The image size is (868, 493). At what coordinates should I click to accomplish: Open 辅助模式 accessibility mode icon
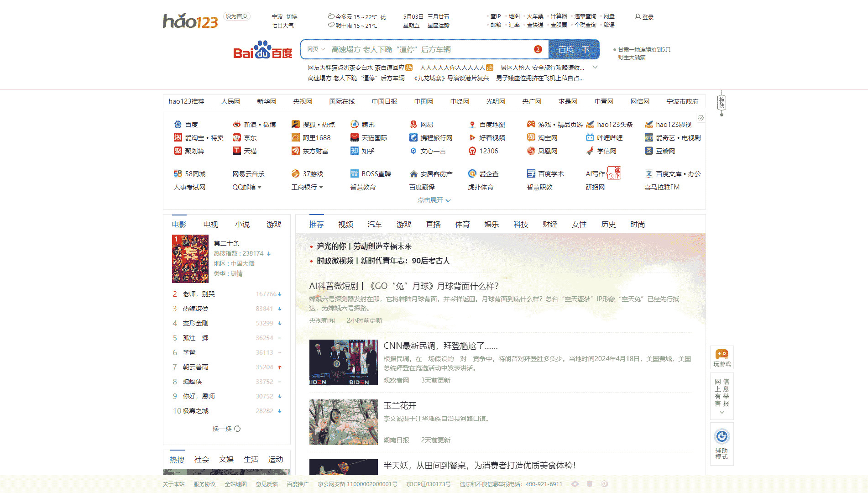[722, 436]
